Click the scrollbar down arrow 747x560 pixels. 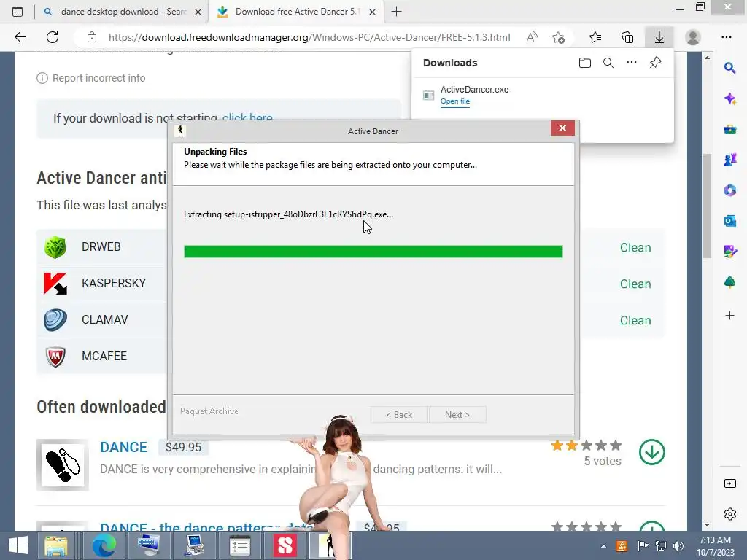(707, 524)
